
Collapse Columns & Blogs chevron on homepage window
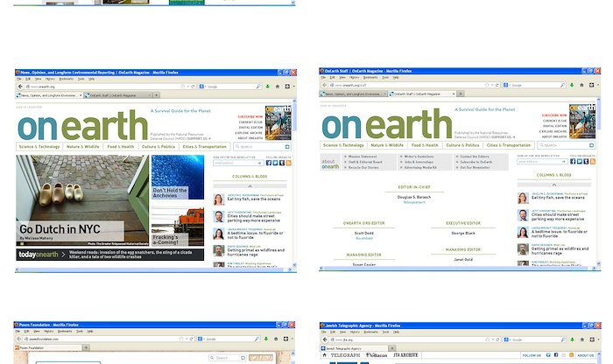(250, 185)
